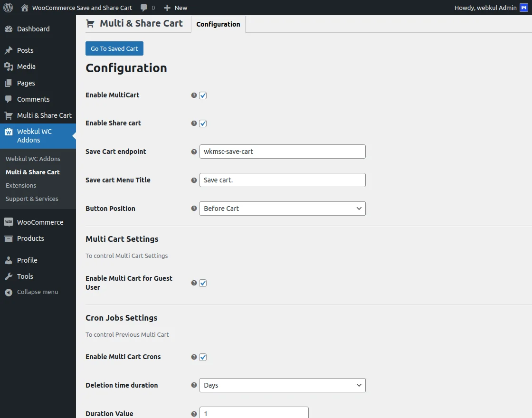Click the Go To Saved Cart button
The image size is (532, 418).
pyautogui.click(x=114, y=48)
